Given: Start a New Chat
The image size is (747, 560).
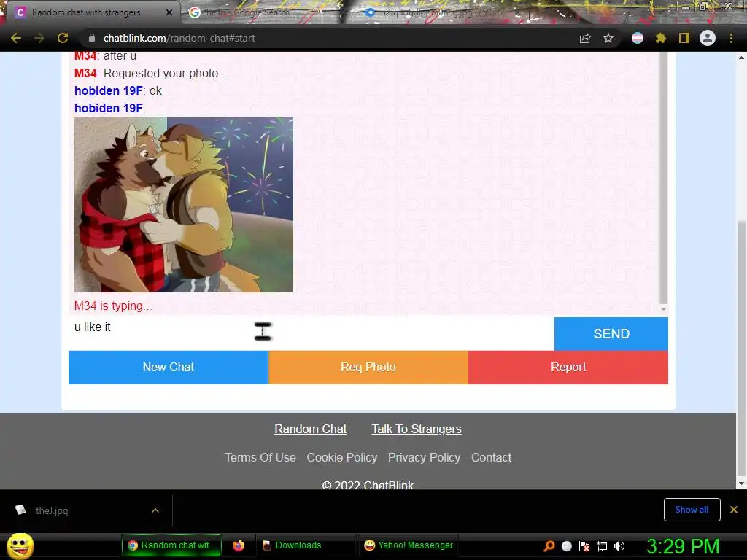Looking at the screenshot, I should tap(169, 367).
